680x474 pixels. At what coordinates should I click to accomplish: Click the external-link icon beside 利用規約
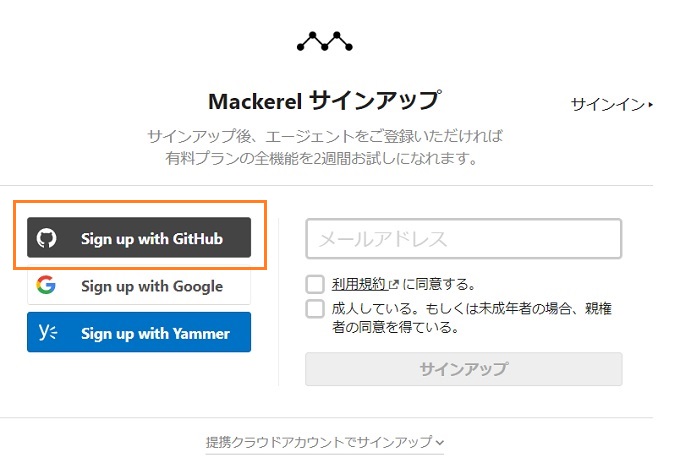[393, 284]
